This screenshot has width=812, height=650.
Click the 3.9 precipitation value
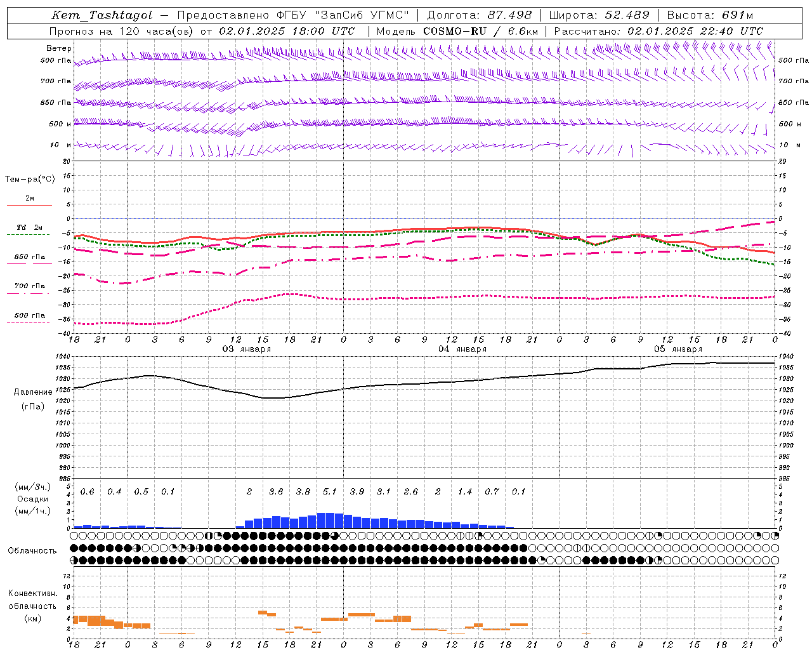pos(357,491)
